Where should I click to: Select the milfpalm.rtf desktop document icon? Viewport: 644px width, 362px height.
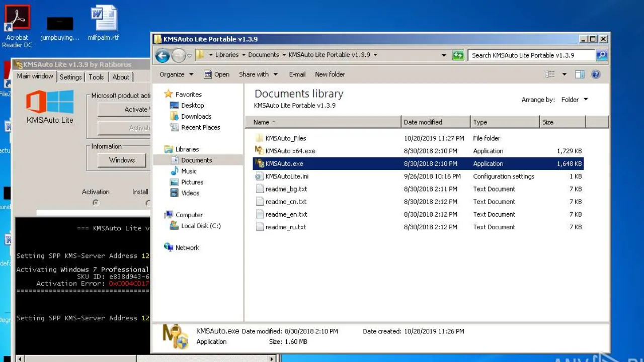(x=104, y=19)
